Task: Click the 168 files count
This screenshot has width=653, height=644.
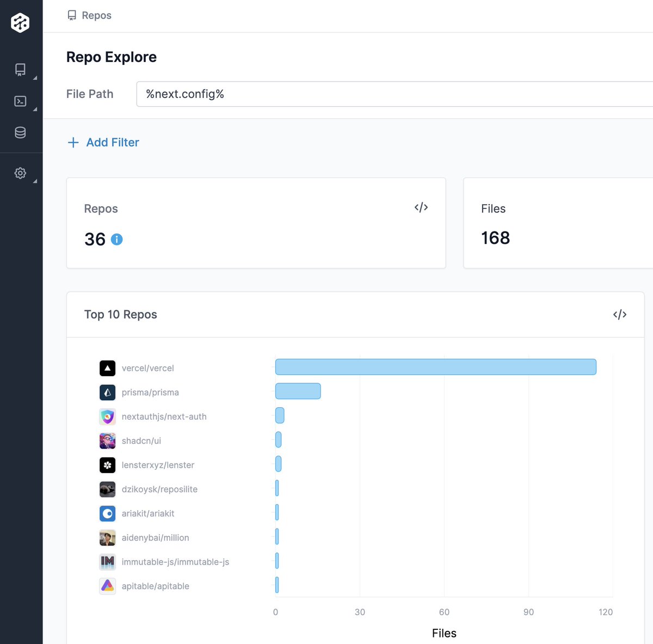Action: pos(496,238)
